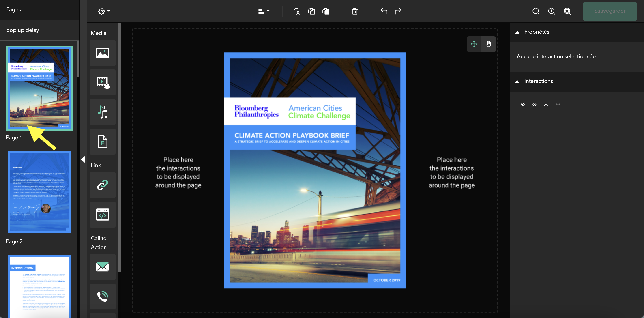This screenshot has height=318, width=644.
Task: Select the Page 2 thumbnail
Action: tap(39, 192)
